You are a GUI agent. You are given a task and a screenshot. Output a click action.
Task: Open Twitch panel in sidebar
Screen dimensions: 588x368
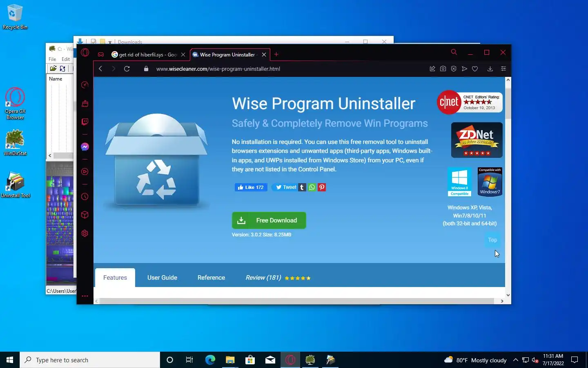point(85,122)
